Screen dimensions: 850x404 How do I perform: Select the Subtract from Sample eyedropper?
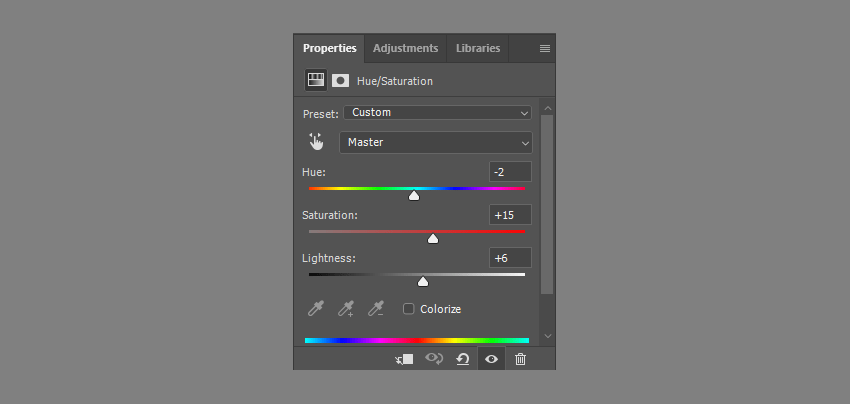[x=376, y=309]
